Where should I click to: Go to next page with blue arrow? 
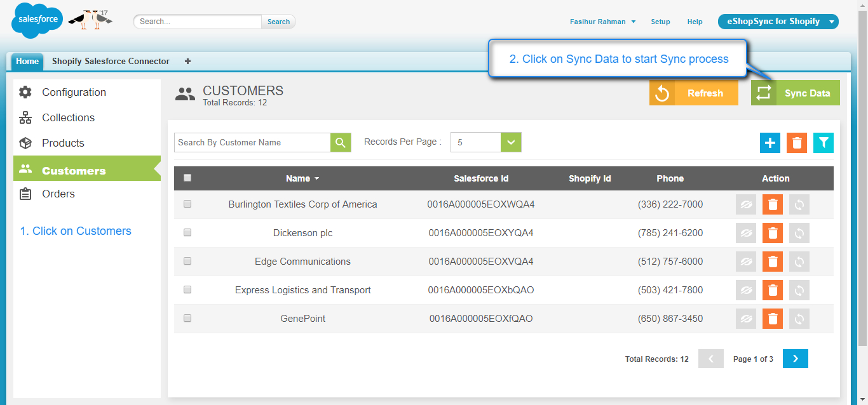[x=796, y=359]
